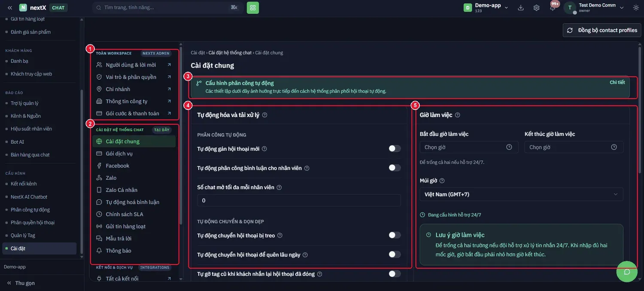Collapse sidebar with double-chevron icon
The width and height of the screenshot is (644, 291).
click(x=10, y=7)
